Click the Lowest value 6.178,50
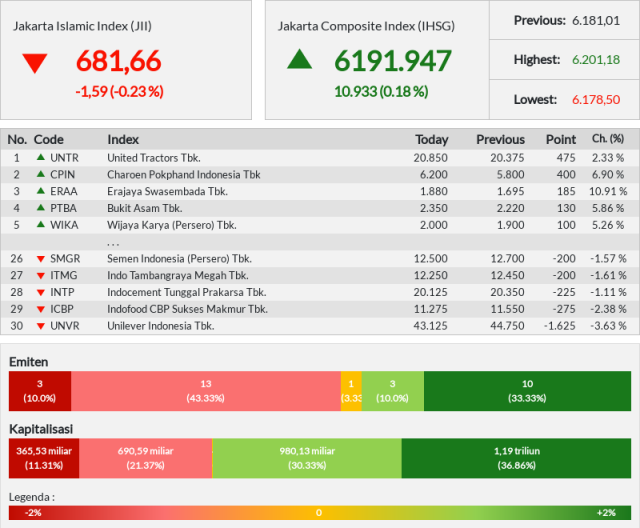Image resolution: width=640 pixels, height=528 pixels. (596, 100)
